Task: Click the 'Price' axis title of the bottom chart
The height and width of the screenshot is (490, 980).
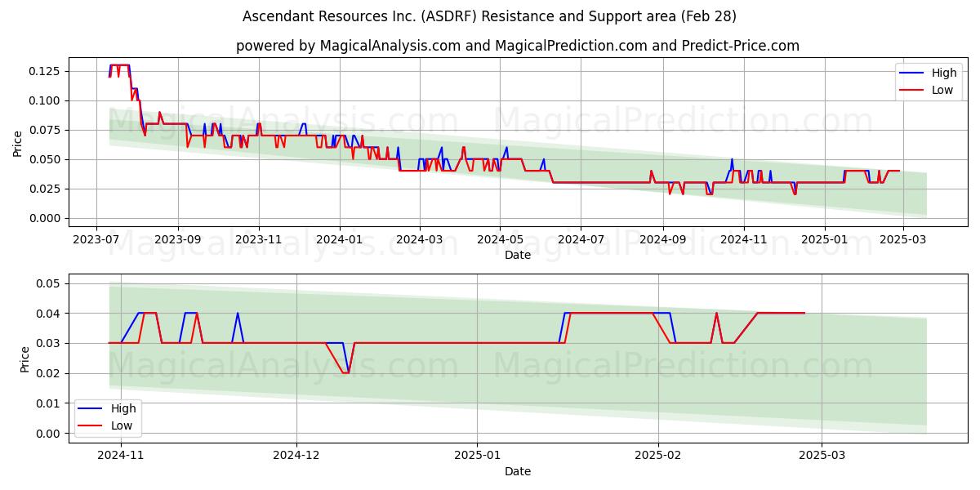Action: (x=24, y=359)
